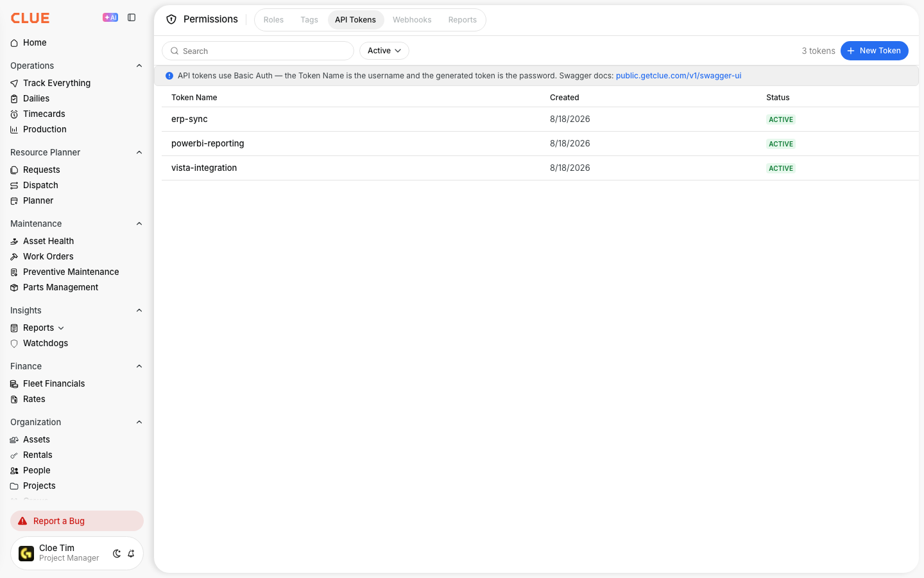Click Report a Bug button
Image resolution: width=924 pixels, height=578 pixels.
[77, 521]
